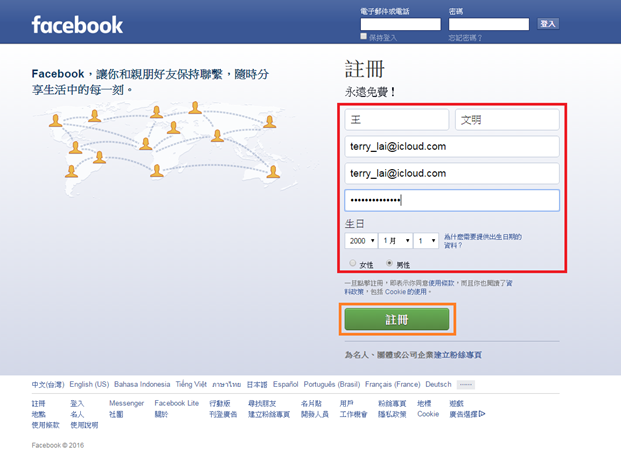621x453 pixels.
Task: Click the header 密碼 login field
Action: pos(489,24)
